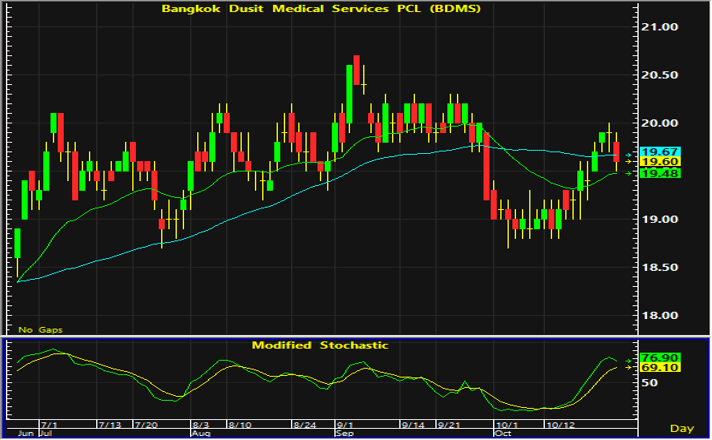Image resolution: width=712 pixels, height=440 pixels.
Task: Click the 20.50 price axis label
Action: 659,75
